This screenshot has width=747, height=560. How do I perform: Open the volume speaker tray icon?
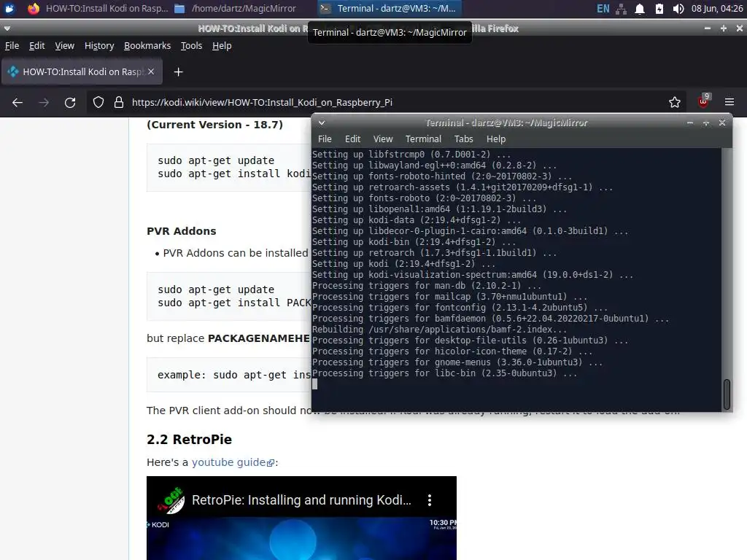tap(678, 9)
